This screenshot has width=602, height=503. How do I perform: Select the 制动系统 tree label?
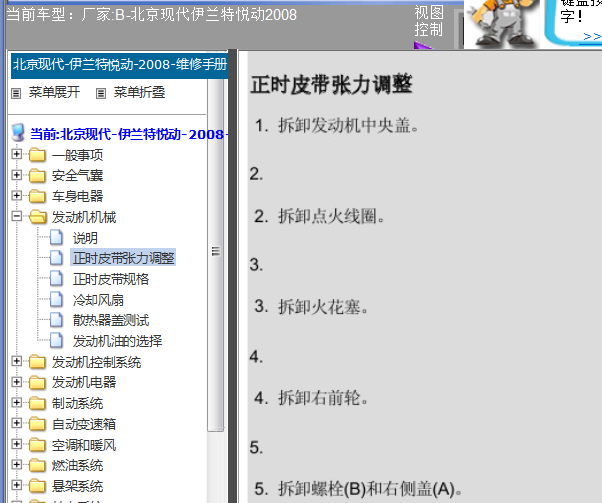coord(77,404)
